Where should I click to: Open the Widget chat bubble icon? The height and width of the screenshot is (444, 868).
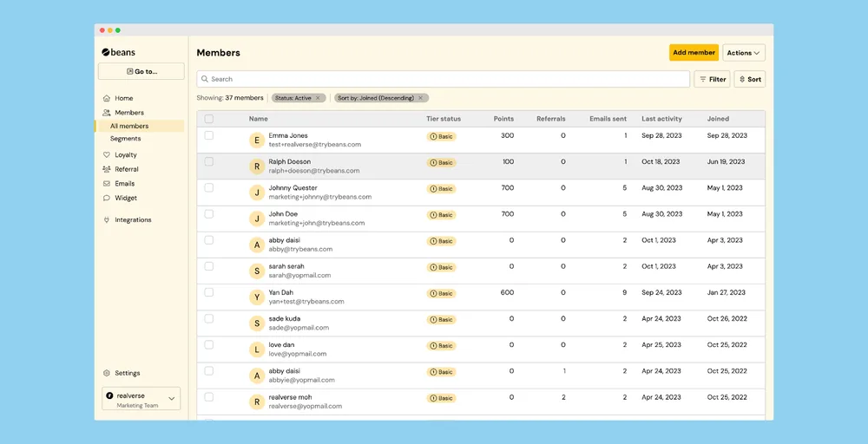tap(106, 198)
